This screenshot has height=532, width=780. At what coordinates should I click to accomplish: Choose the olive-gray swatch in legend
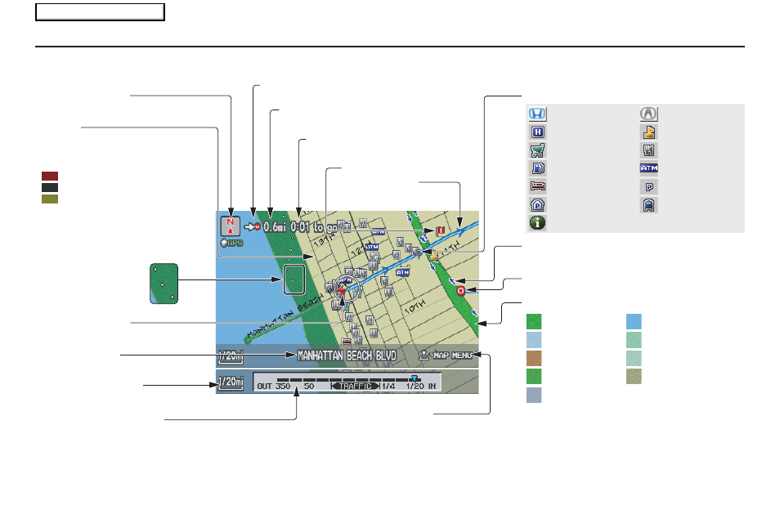coord(634,377)
